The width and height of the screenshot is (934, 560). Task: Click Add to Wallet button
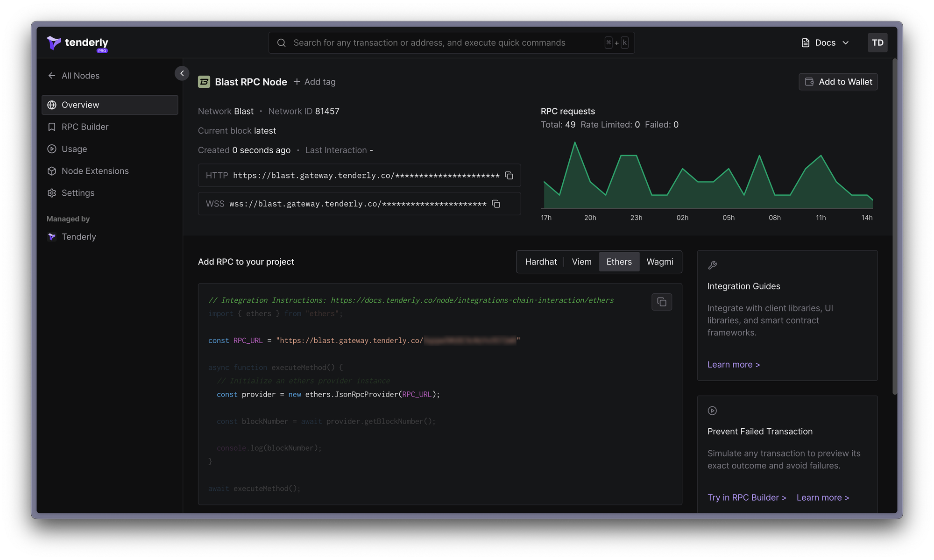(838, 82)
